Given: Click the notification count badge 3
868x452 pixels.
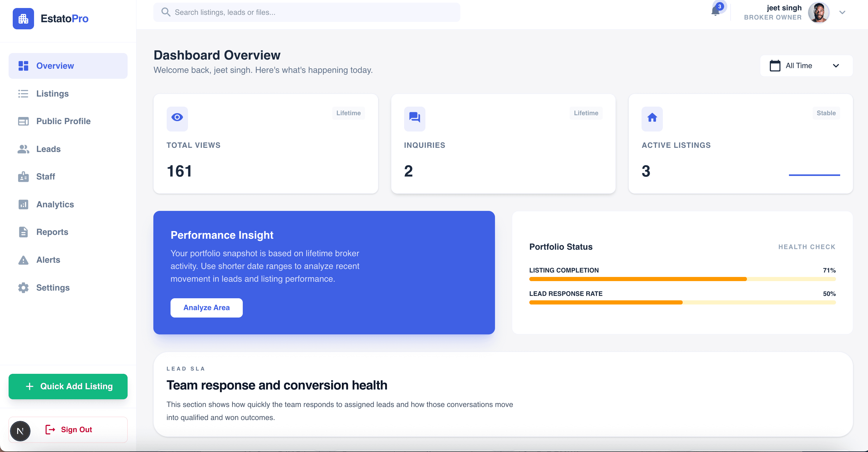Looking at the screenshot, I should pyautogui.click(x=719, y=7).
